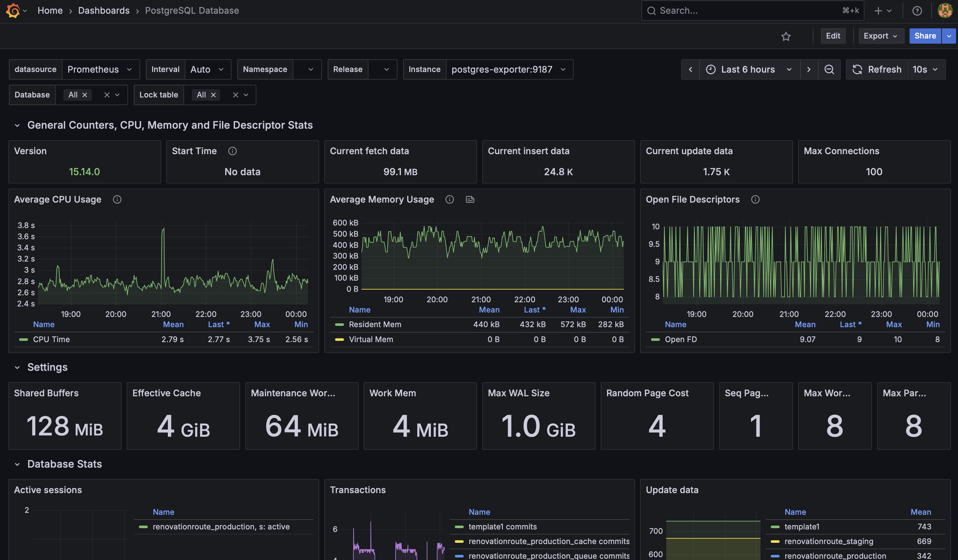Remove the All filter from Database variable
This screenshot has height=560, width=958.
(85, 95)
